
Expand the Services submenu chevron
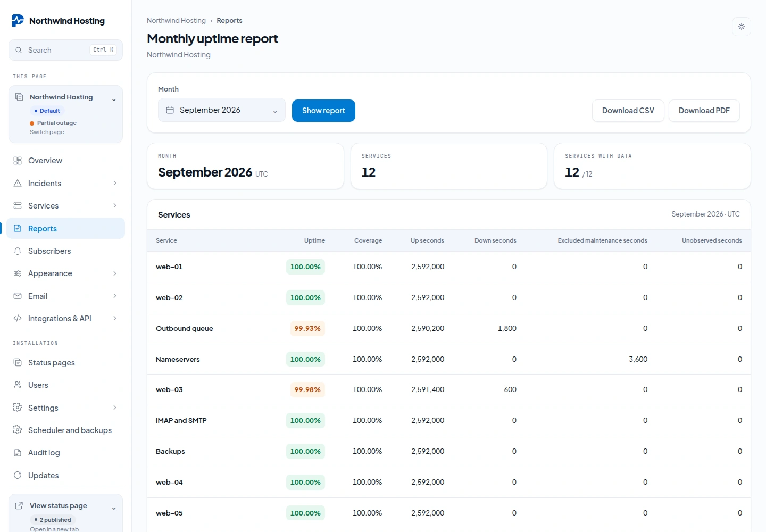(x=115, y=205)
